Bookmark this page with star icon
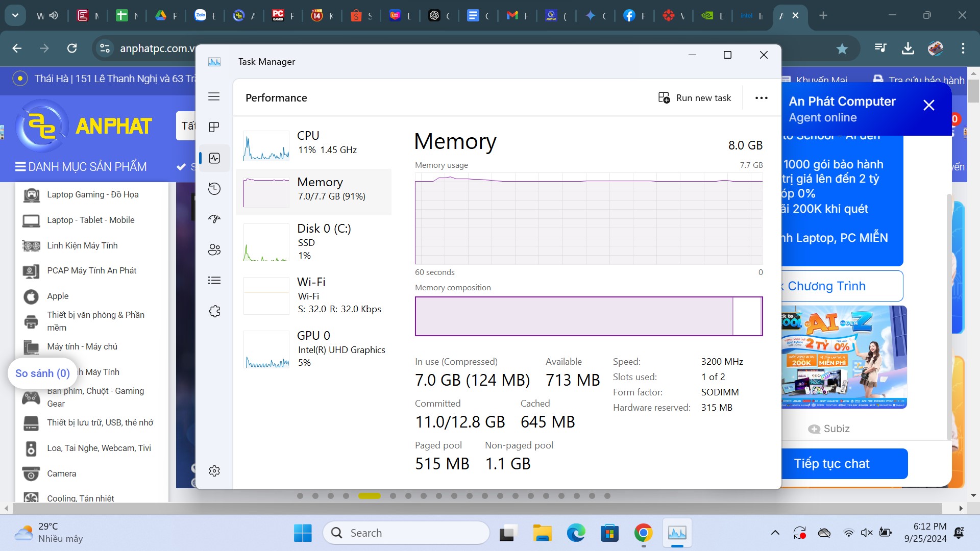980x551 pixels. coord(842,48)
